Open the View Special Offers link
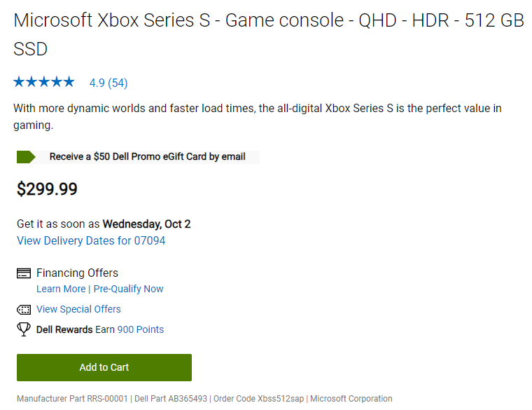Screen dimensions: 532x410 pos(78,309)
